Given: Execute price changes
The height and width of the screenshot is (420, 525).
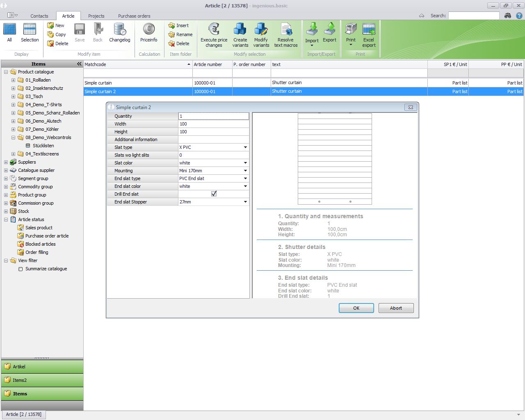Looking at the screenshot, I should coord(214,35).
